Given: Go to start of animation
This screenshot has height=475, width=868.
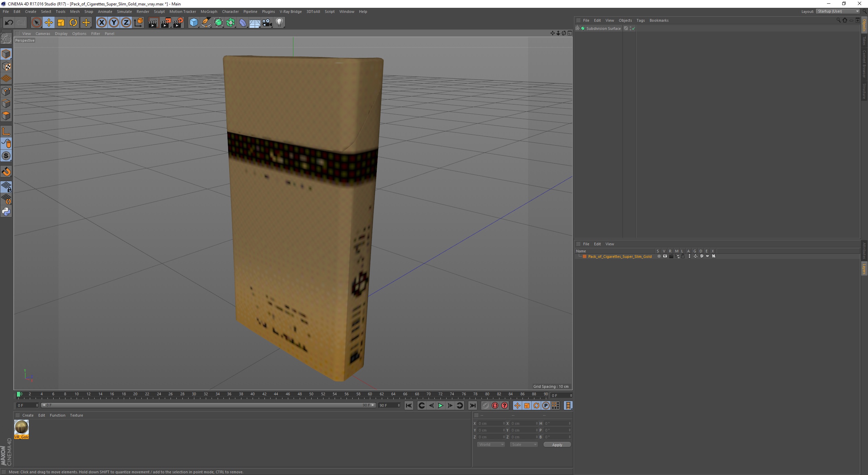Looking at the screenshot, I should [409, 405].
